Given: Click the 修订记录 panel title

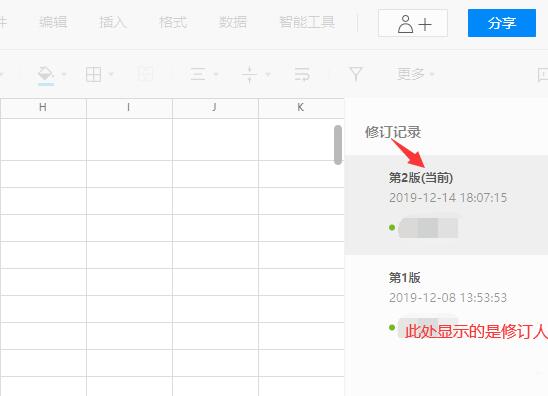Looking at the screenshot, I should click(x=393, y=132).
